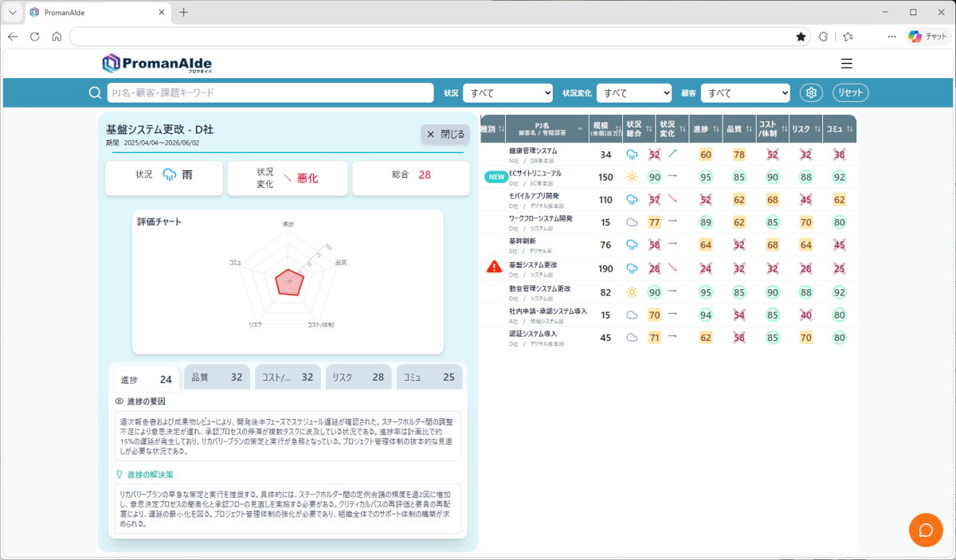Open the Copilot チャット button
The height and width of the screenshot is (560, 956).
point(927,37)
